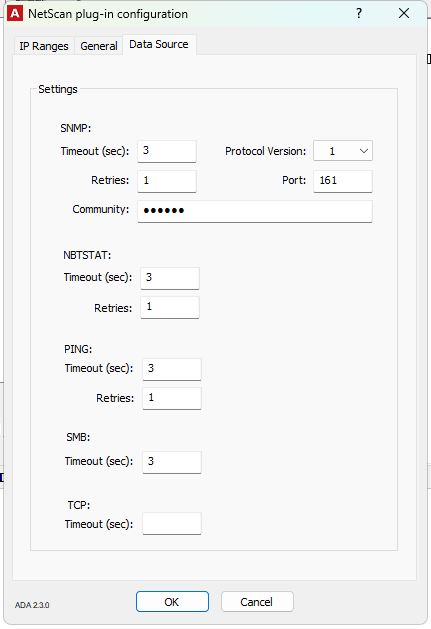Focus the SNMP Retries field
Screen dimensions: 431x629
click(x=167, y=181)
